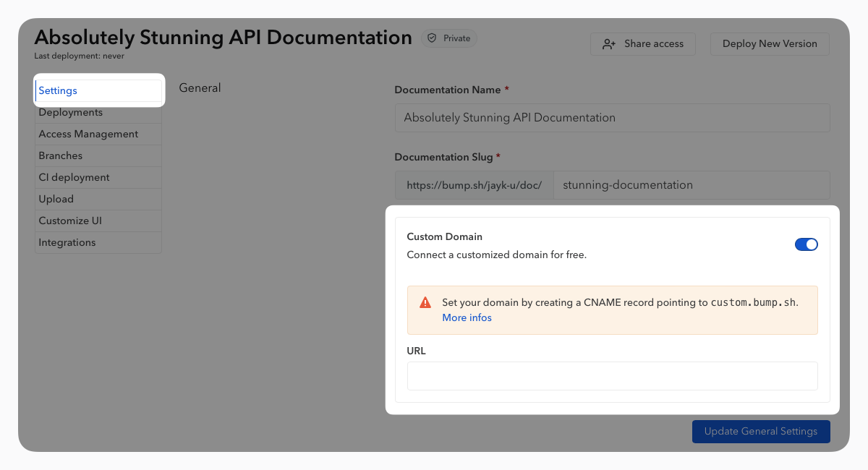Screen dimensions: 868x470
Task: Follow the More infos link
Action: click(467, 318)
